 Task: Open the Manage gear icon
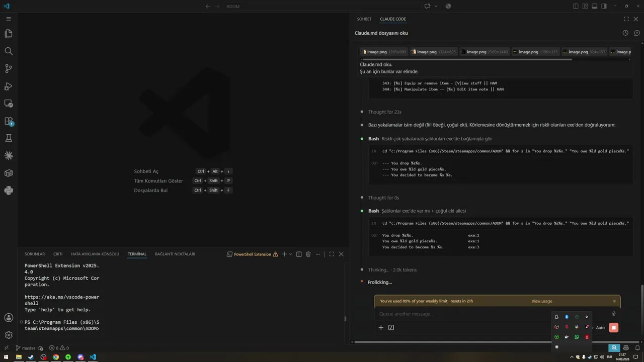(x=9, y=335)
